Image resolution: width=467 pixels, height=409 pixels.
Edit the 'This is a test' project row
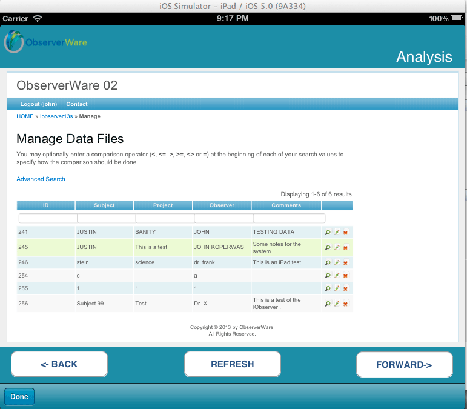coord(337,247)
